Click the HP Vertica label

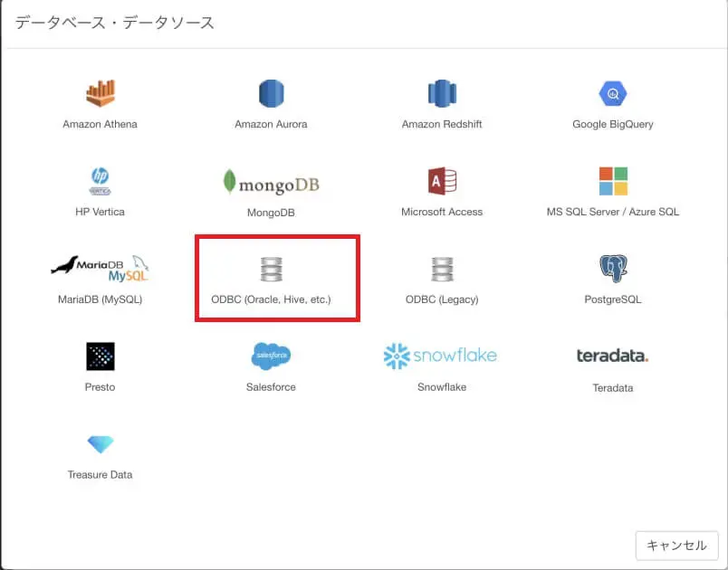click(x=100, y=212)
